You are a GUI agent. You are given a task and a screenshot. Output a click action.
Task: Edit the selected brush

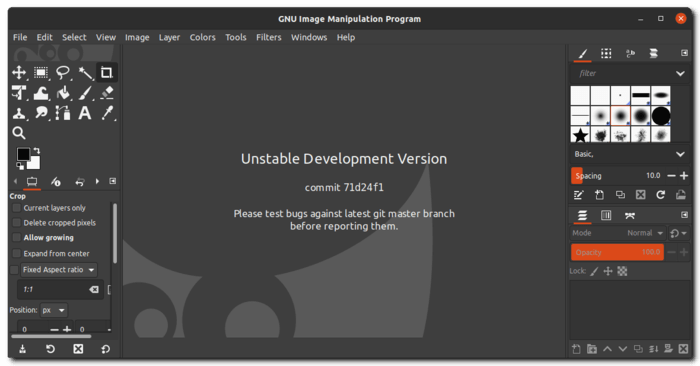579,195
